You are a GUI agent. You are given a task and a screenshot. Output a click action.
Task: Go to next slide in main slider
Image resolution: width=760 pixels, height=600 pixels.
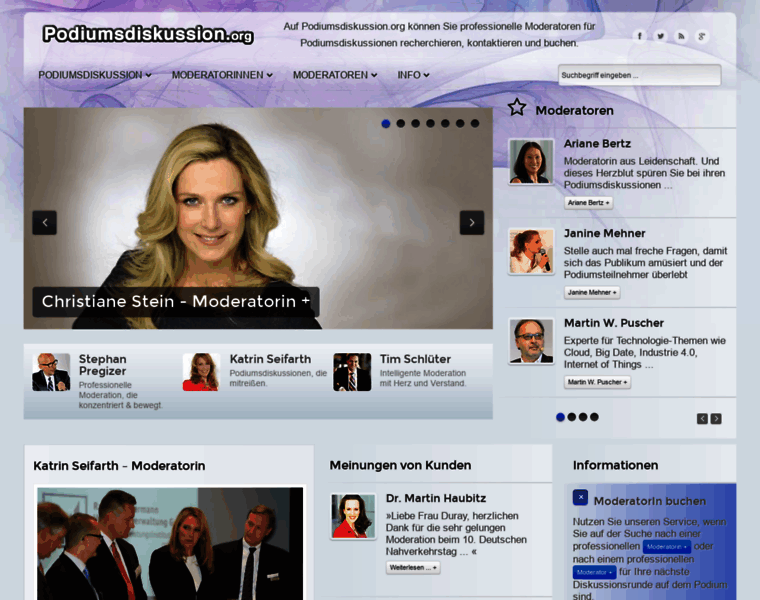pyautogui.click(x=472, y=223)
